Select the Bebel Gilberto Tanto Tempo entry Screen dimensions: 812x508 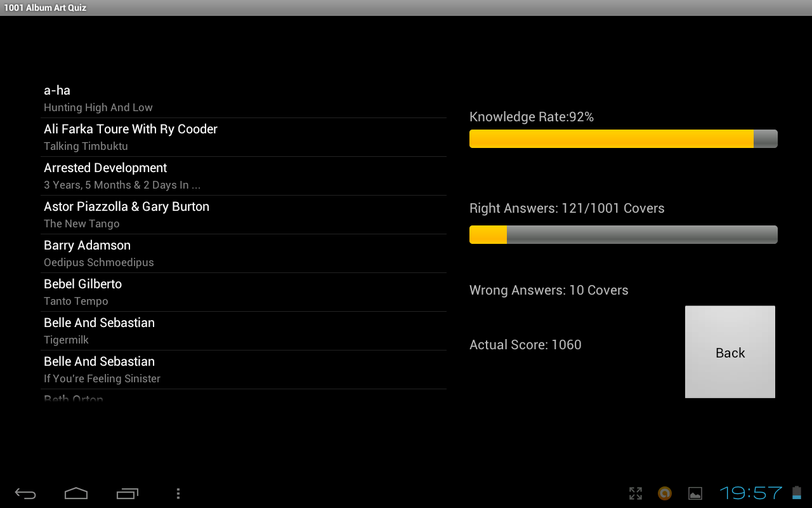244,292
